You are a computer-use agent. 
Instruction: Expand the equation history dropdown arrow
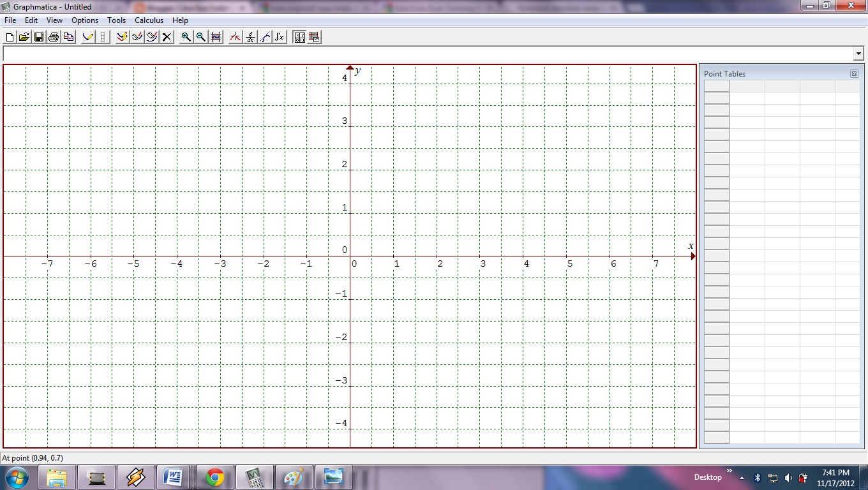[859, 54]
